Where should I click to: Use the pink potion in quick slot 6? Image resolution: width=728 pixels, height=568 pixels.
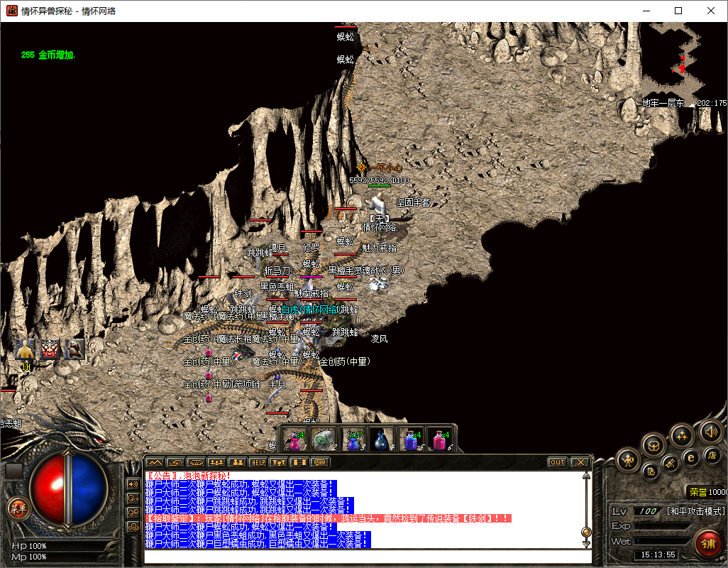click(440, 439)
